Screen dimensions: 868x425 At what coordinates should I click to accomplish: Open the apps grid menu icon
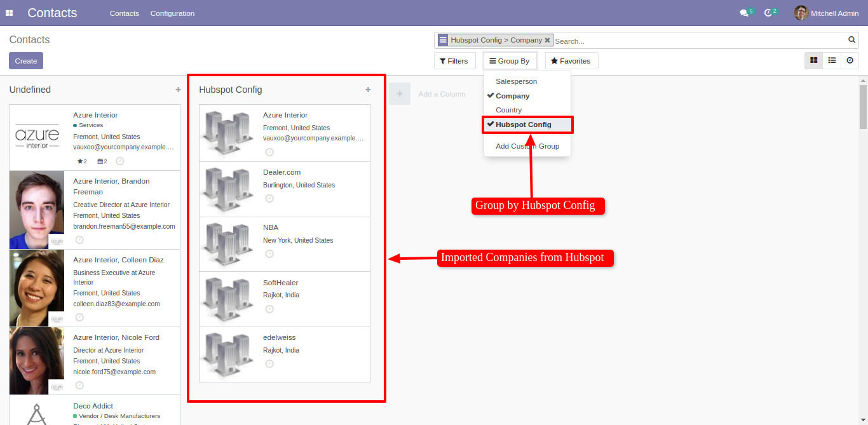pos(10,13)
